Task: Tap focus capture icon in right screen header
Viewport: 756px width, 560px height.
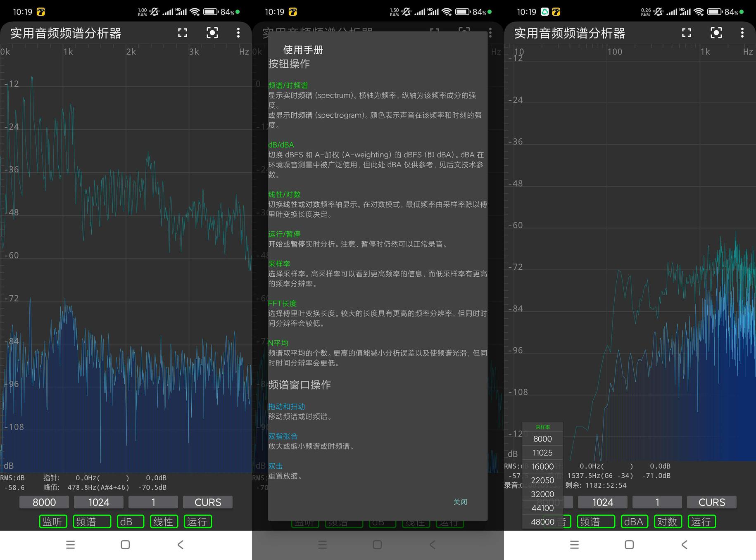Action: coord(716,33)
